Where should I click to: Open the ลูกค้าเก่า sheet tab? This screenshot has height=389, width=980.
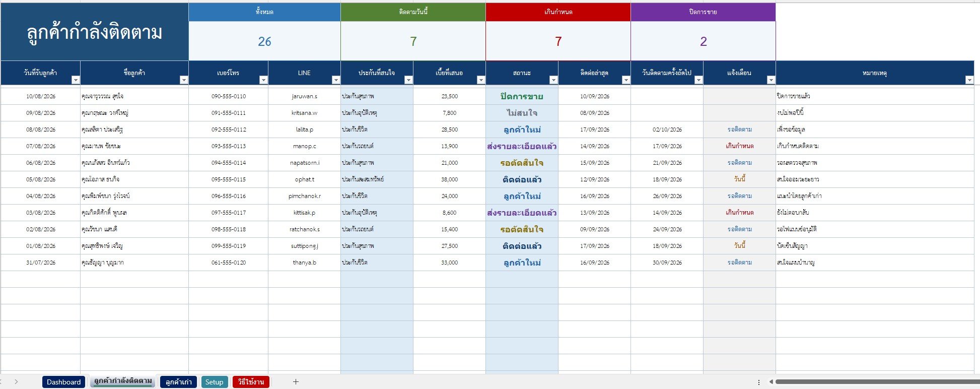pyautogui.click(x=178, y=382)
